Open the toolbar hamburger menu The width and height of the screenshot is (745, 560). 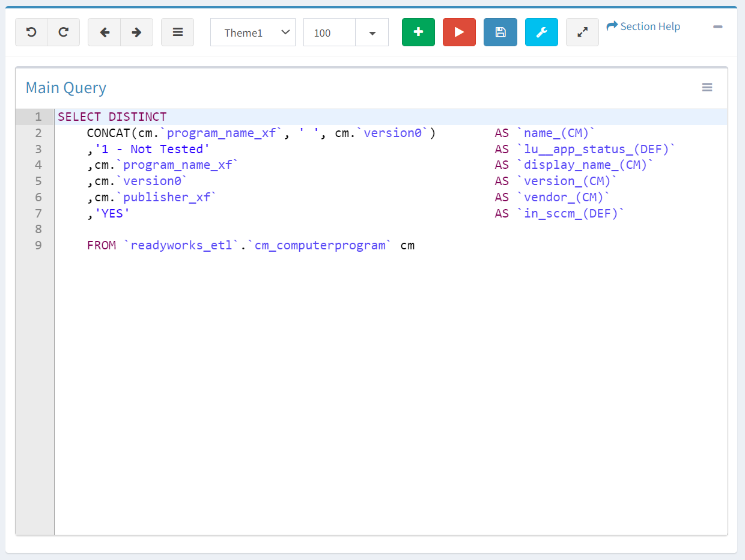(177, 32)
